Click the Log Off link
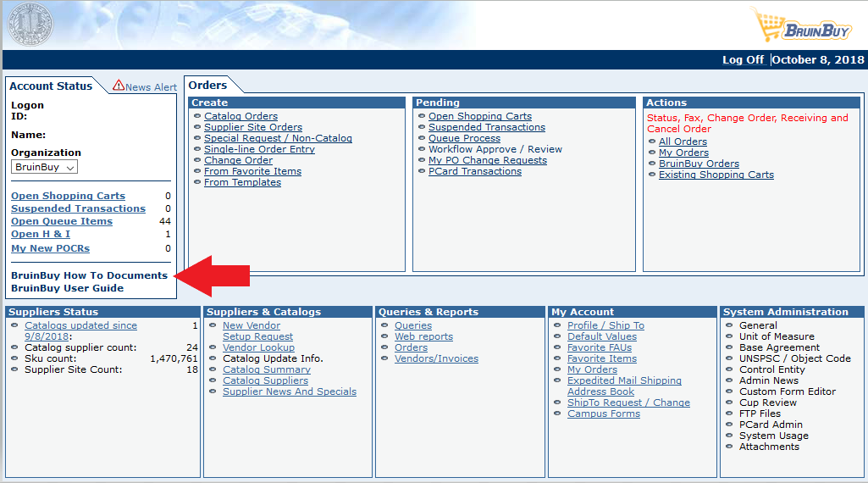Viewport: 868px width, 483px height. (743, 60)
